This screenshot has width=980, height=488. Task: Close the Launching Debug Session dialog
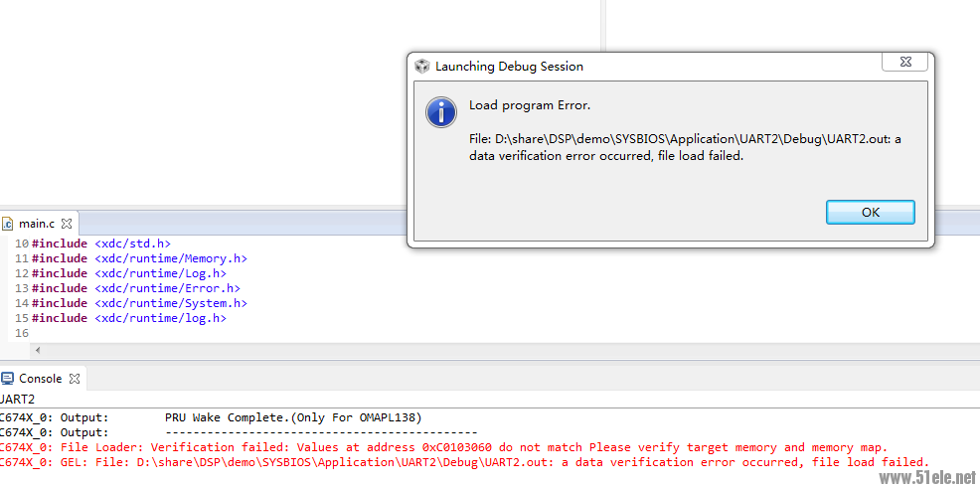905,64
